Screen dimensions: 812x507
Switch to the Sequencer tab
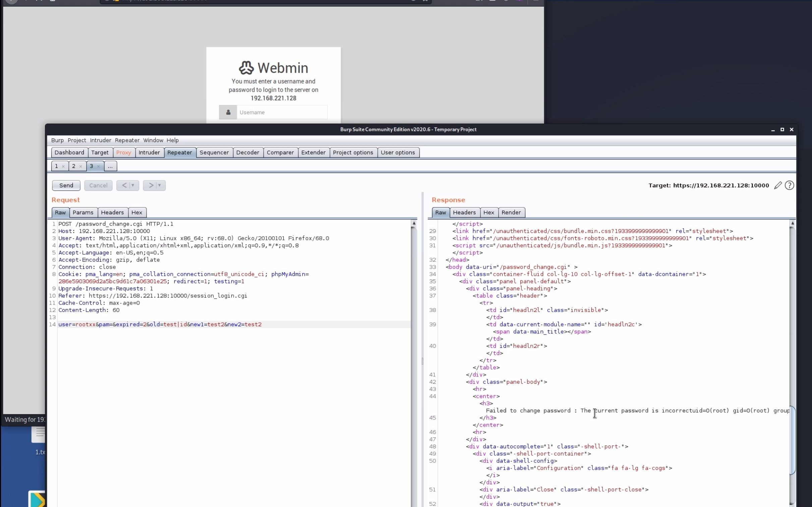coord(214,152)
